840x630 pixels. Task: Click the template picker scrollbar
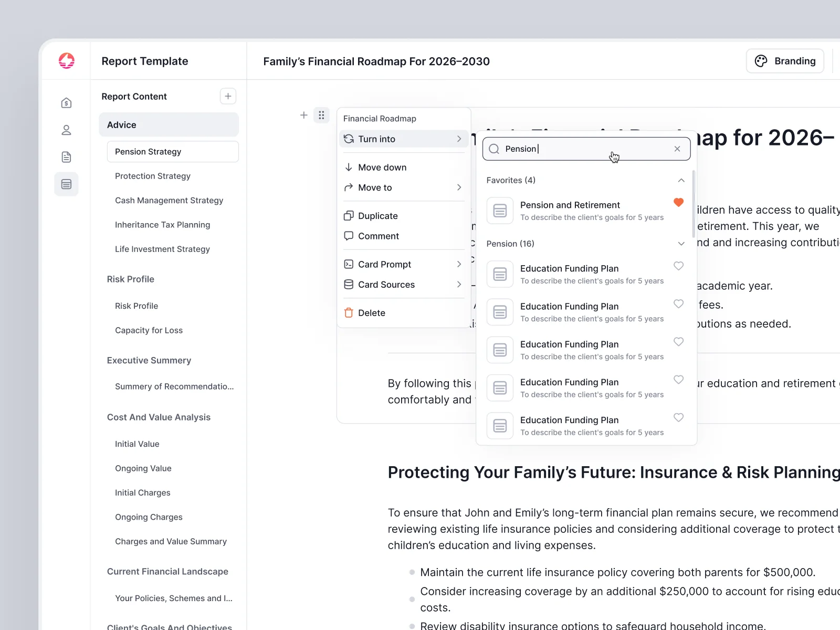coord(694,203)
